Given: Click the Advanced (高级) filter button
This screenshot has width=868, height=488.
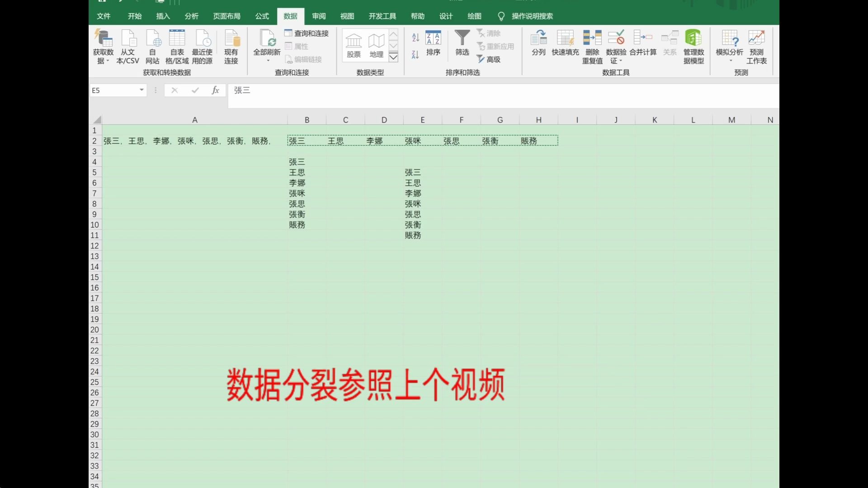Looking at the screenshot, I should click(489, 59).
